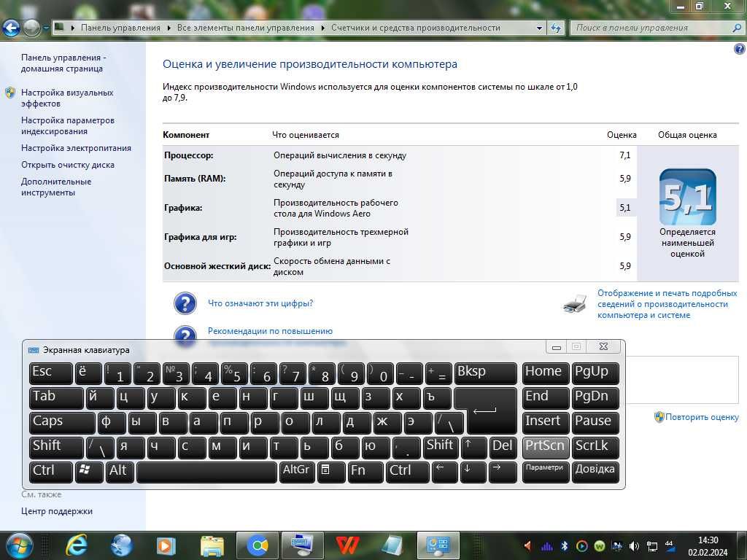Click PrtScn key on on-screen keyboard
The height and width of the screenshot is (560, 747).
point(546,448)
